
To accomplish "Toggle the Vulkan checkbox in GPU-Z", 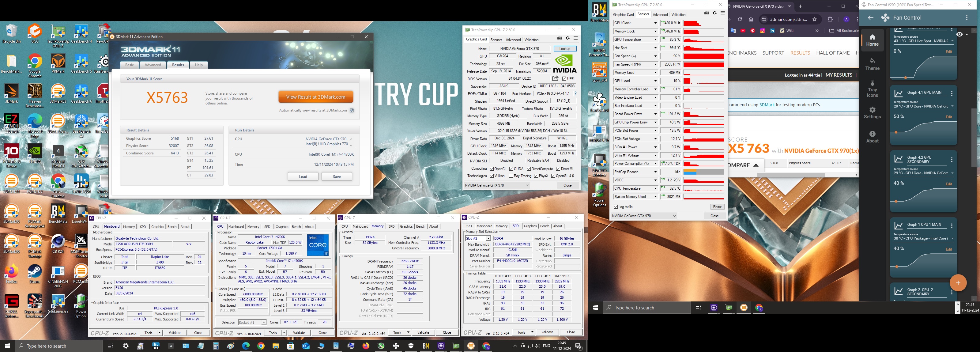I will click(492, 176).
